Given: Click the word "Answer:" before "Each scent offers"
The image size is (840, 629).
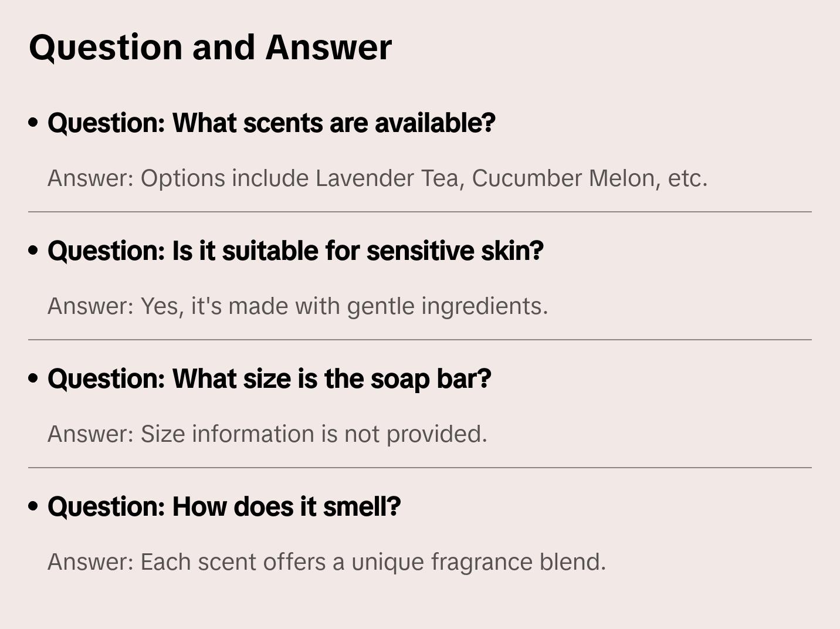Looking at the screenshot, I should (91, 562).
